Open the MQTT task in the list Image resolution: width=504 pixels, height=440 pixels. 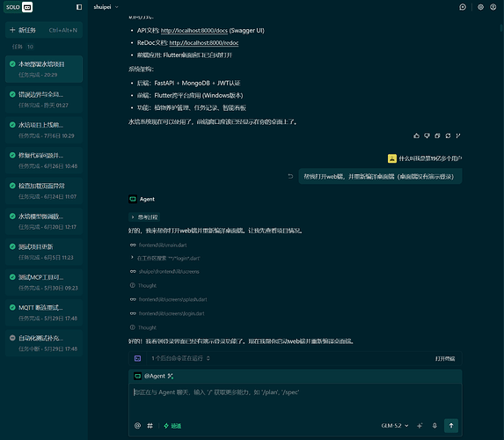click(x=44, y=312)
